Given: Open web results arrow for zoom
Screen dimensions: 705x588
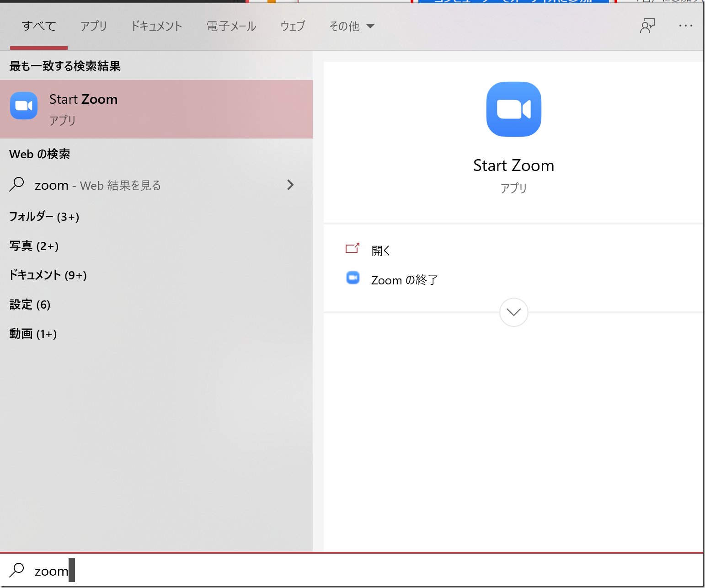Looking at the screenshot, I should coord(290,185).
